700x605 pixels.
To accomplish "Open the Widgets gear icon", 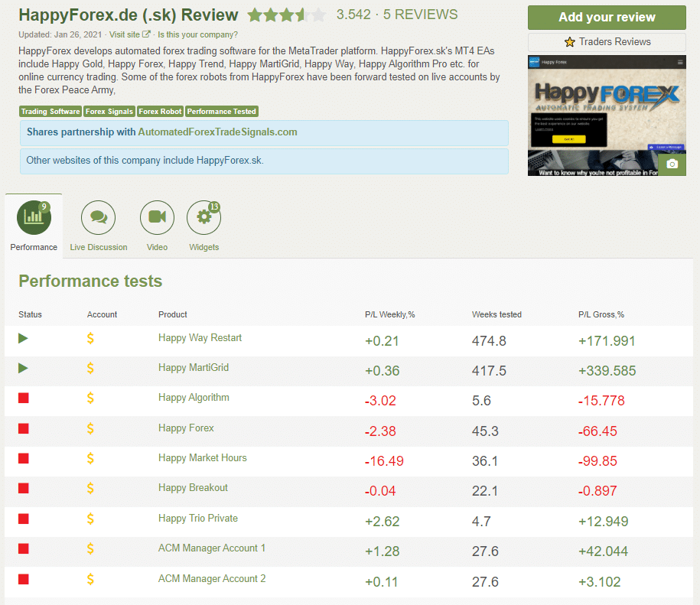I will pos(203,216).
